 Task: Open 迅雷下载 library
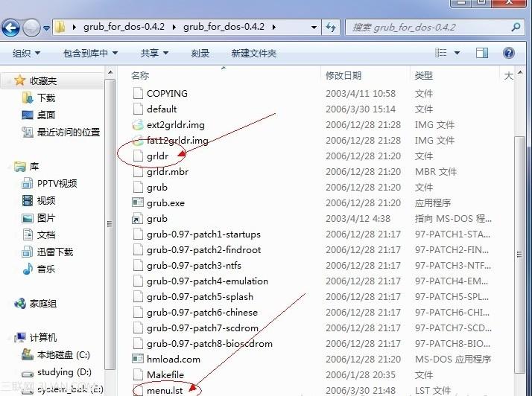tap(55, 252)
